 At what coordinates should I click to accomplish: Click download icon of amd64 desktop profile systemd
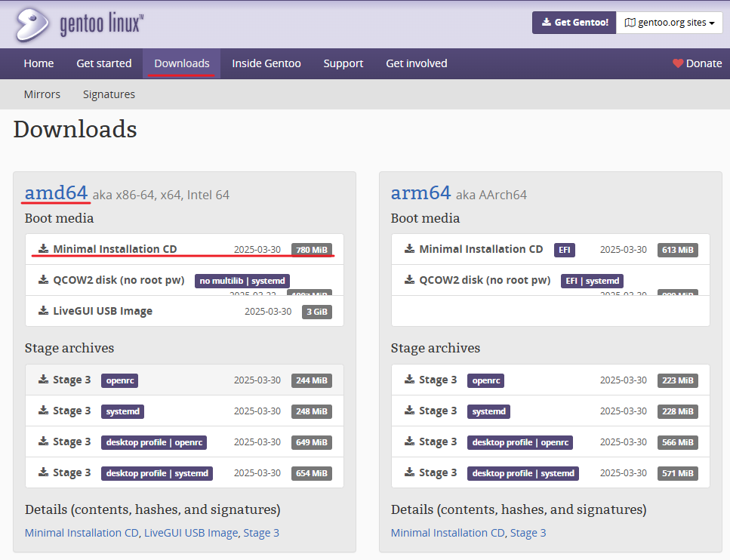pyautogui.click(x=43, y=472)
